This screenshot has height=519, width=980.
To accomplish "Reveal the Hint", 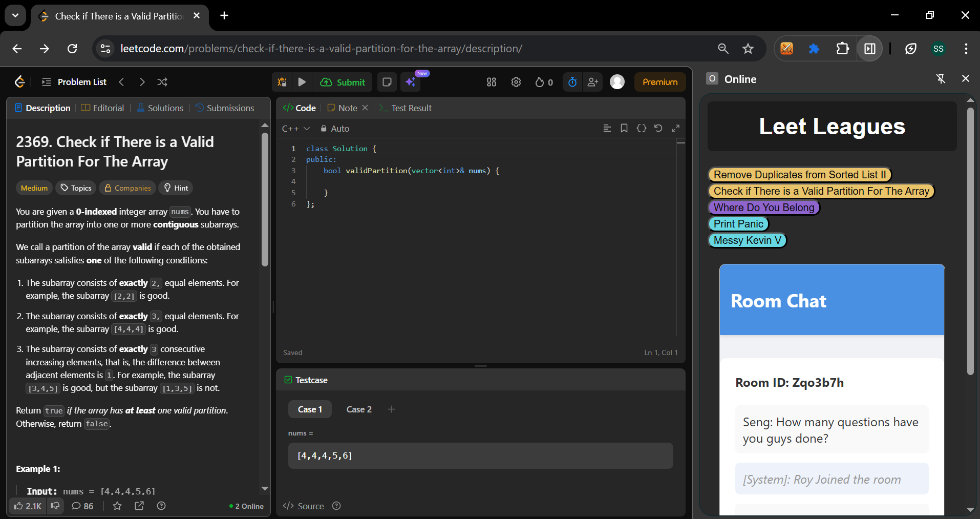I will pyautogui.click(x=176, y=188).
